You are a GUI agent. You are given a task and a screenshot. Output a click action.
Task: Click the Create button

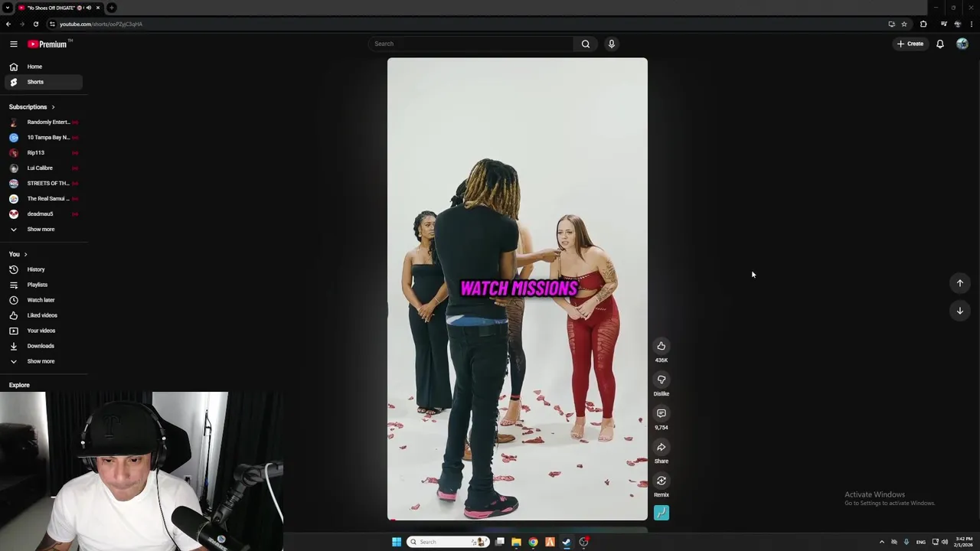point(910,44)
